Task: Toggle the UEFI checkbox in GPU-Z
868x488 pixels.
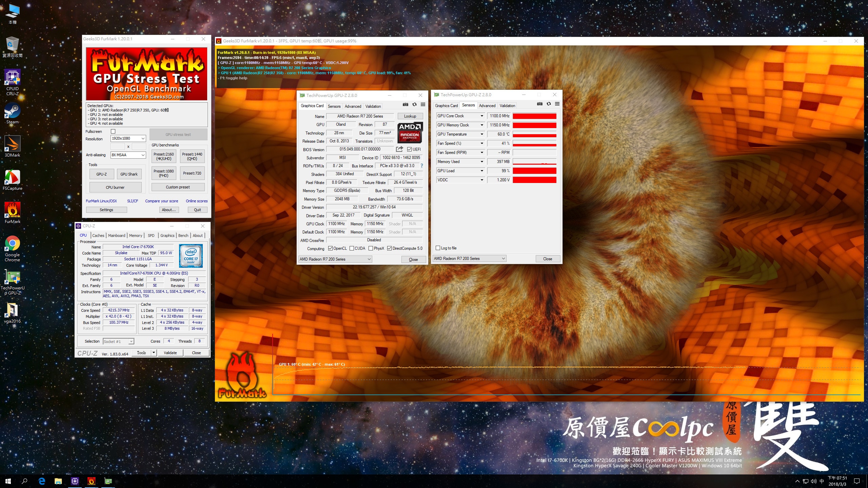Action: (x=409, y=149)
